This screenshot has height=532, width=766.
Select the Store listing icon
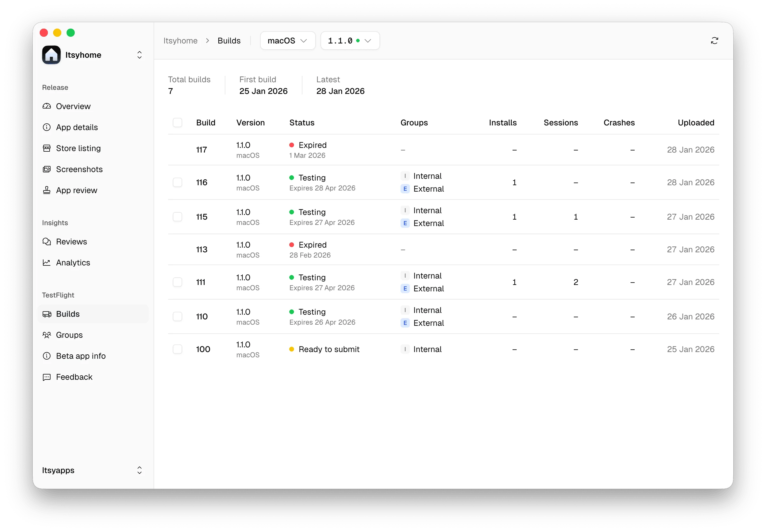tap(47, 148)
